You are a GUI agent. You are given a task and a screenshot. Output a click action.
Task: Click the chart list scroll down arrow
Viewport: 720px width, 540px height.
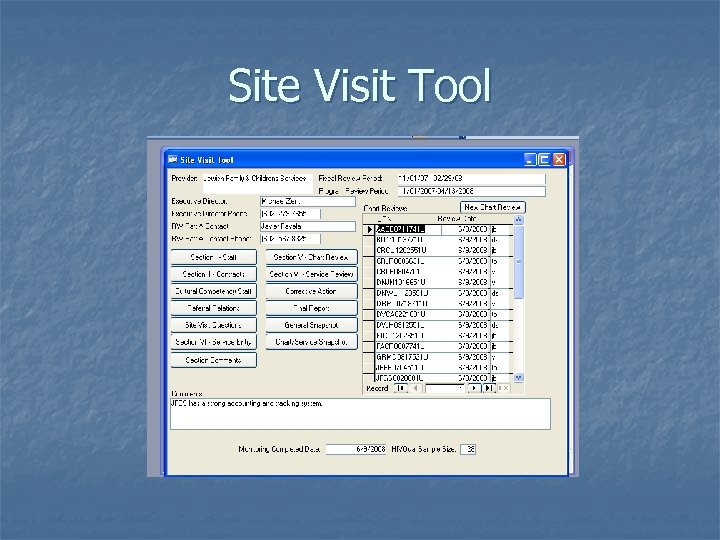coord(518,378)
